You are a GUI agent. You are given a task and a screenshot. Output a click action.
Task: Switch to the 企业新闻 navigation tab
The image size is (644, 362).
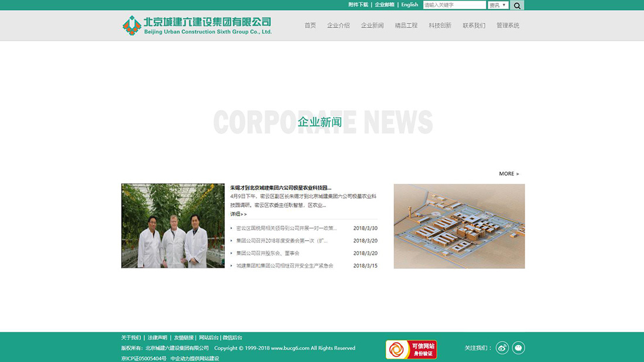click(372, 25)
